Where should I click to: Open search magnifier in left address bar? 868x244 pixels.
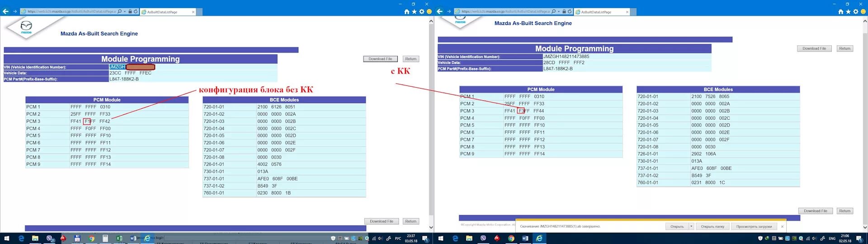click(119, 11)
